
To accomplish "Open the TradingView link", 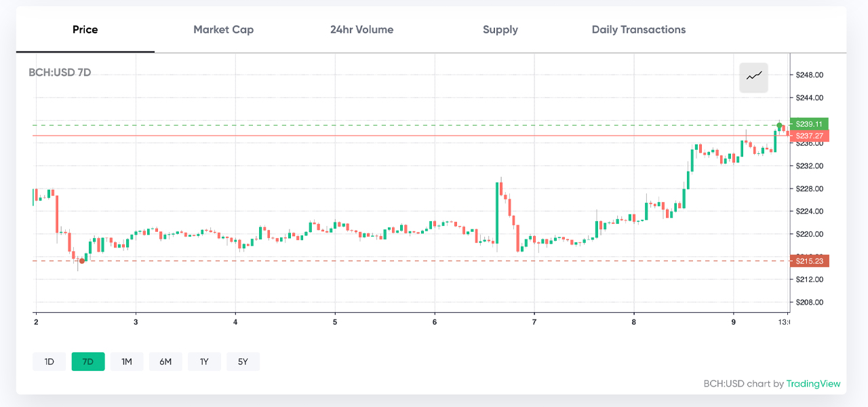I will coord(813,384).
